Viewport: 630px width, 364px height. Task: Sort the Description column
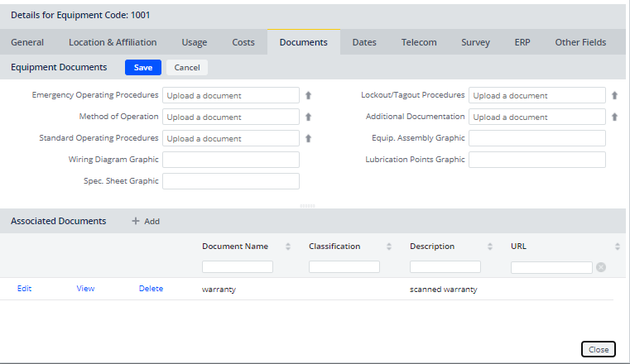pos(490,247)
